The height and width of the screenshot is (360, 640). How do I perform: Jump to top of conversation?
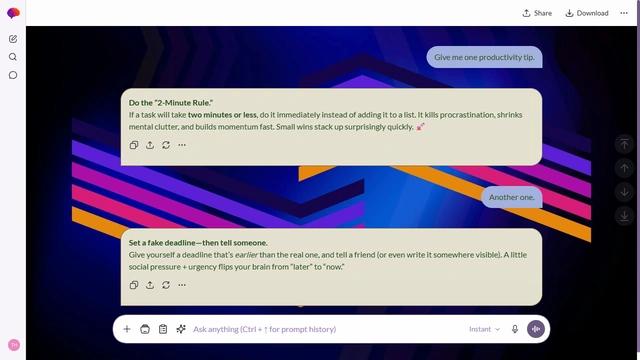[624, 144]
